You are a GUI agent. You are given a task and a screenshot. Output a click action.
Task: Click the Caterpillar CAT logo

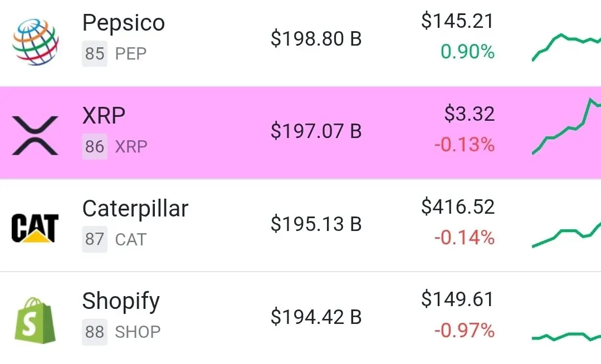point(35,228)
